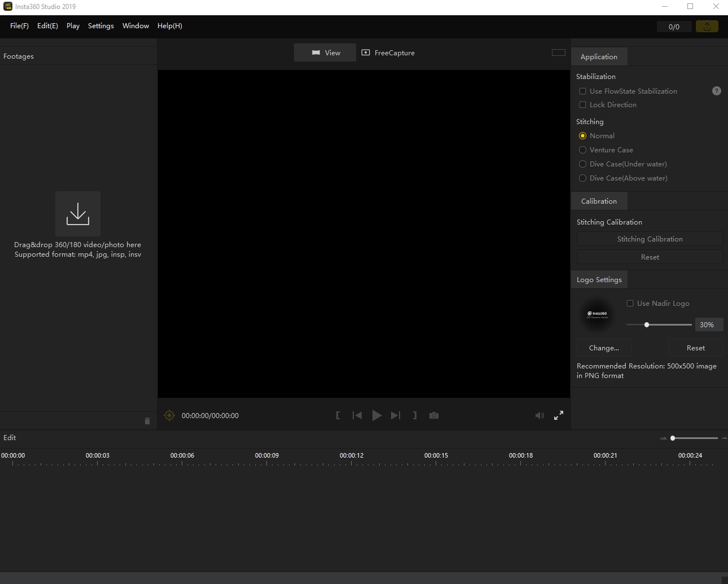Set trim start with left bracket icon

(338, 415)
